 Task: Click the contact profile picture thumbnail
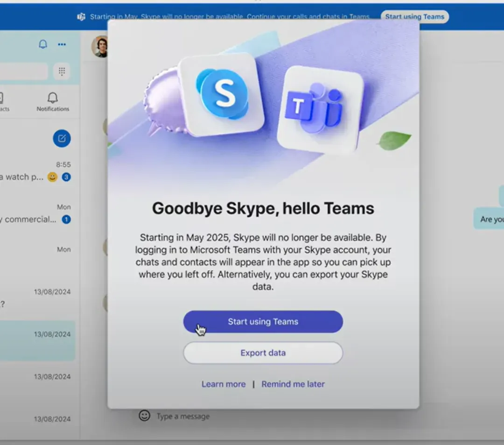click(100, 47)
